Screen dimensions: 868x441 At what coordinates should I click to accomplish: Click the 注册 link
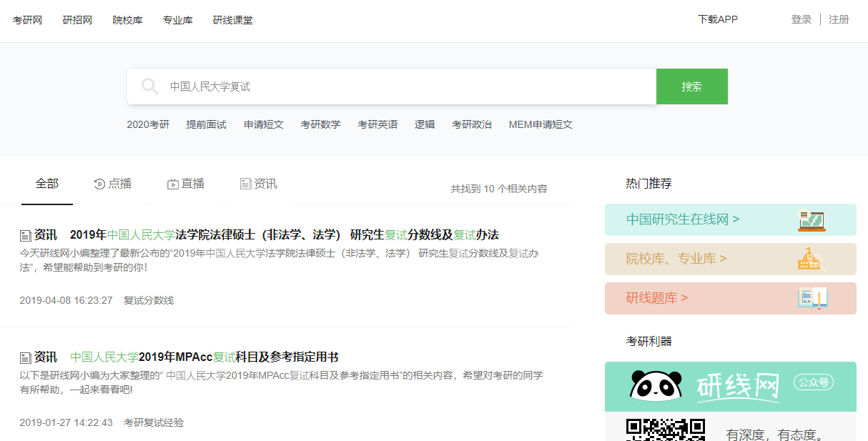839,20
